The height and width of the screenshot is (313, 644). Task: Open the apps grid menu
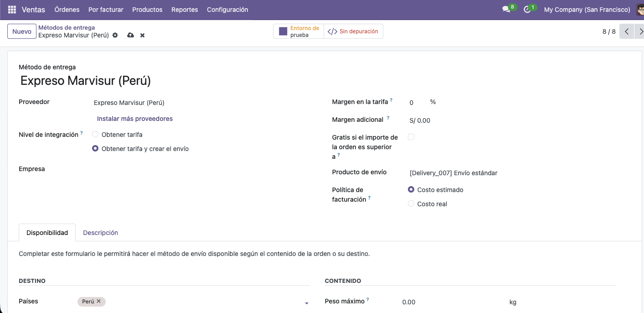[x=12, y=10]
